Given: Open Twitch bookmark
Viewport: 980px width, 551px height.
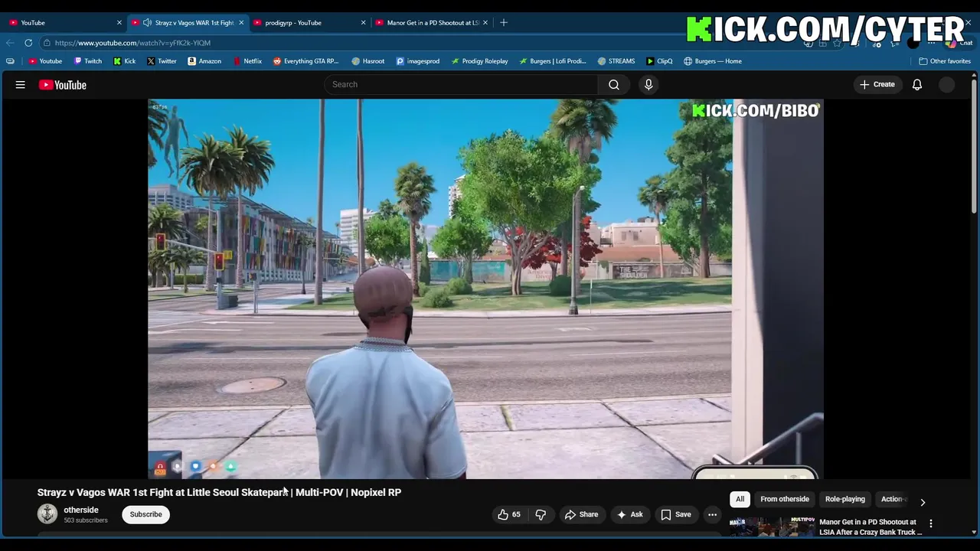Looking at the screenshot, I should click(88, 61).
